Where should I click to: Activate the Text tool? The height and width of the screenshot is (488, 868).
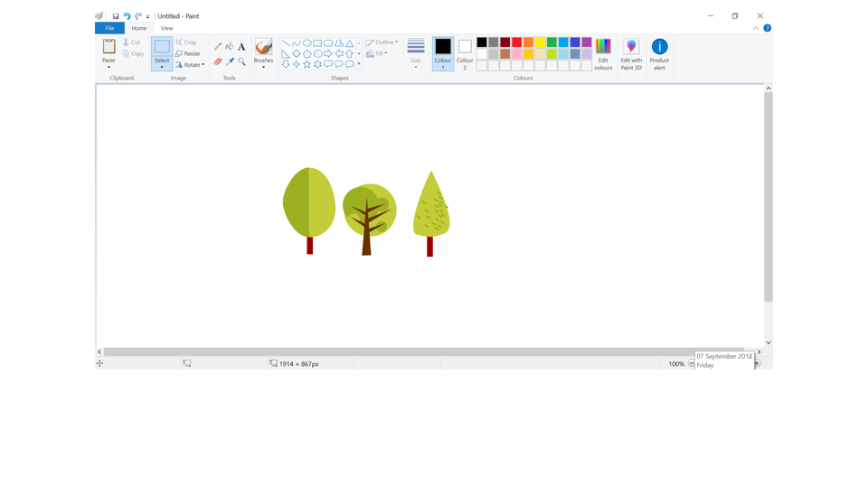[x=241, y=46]
